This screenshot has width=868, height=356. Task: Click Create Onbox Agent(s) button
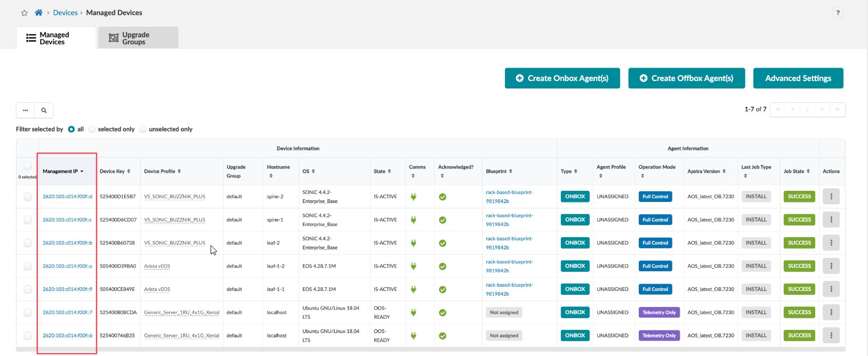(562, 78)
